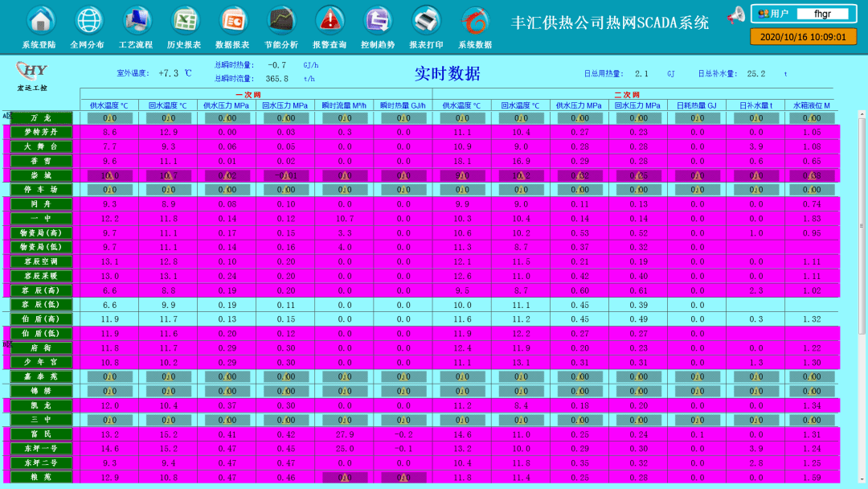Open 数据报表 icon
The width and height of the screenshot is (868, 489).
click(x=232, y=20)
